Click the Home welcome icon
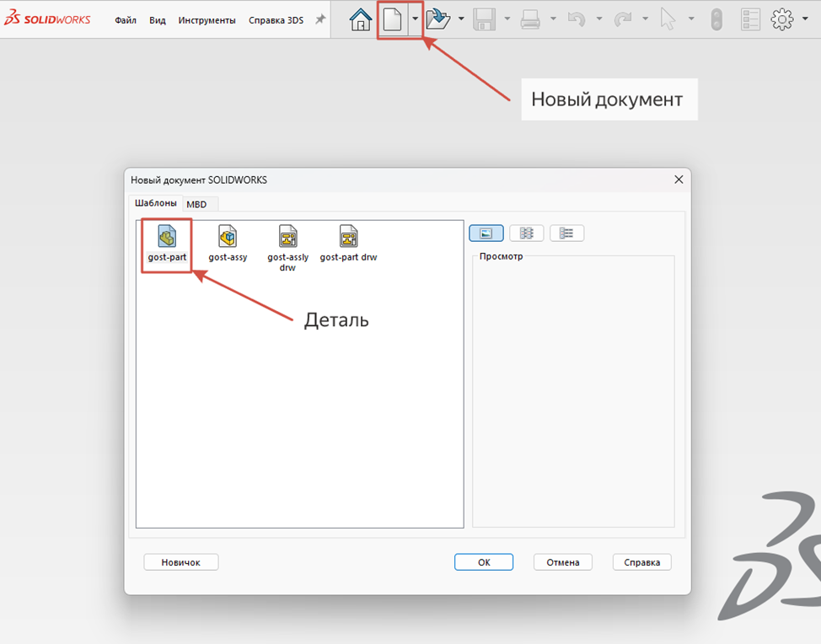 point(360,19)
